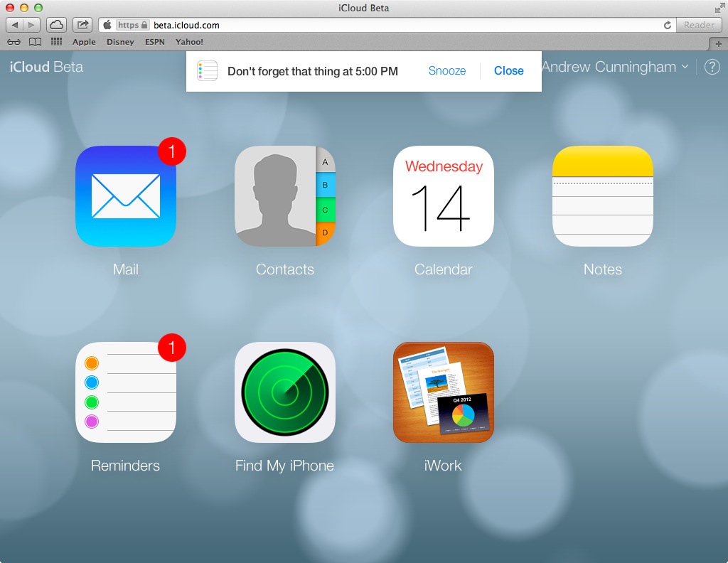This screenshot has height=563, width=728.
Task: Reload the page with refresh icon
Action: pyautogui.click(x=667, y=25)
